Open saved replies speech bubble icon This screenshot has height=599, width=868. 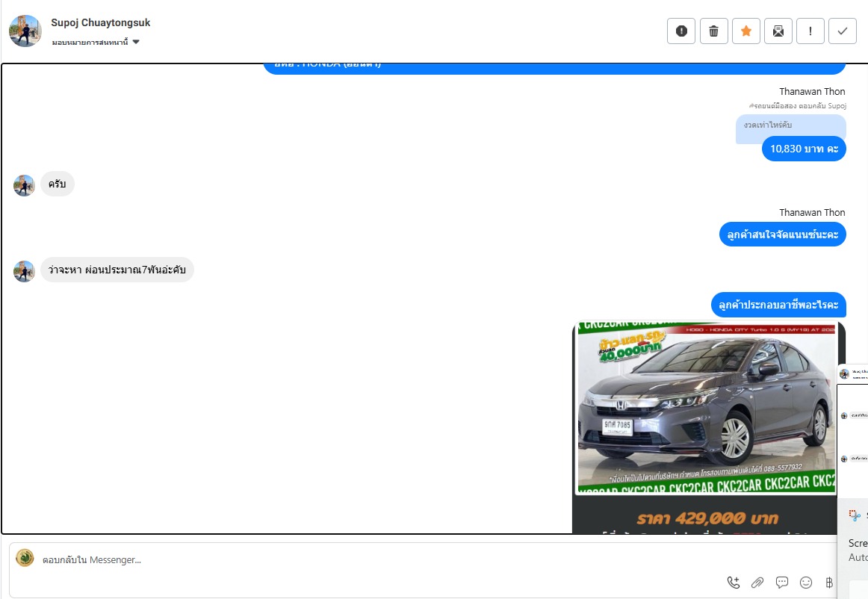click(781, 582)
